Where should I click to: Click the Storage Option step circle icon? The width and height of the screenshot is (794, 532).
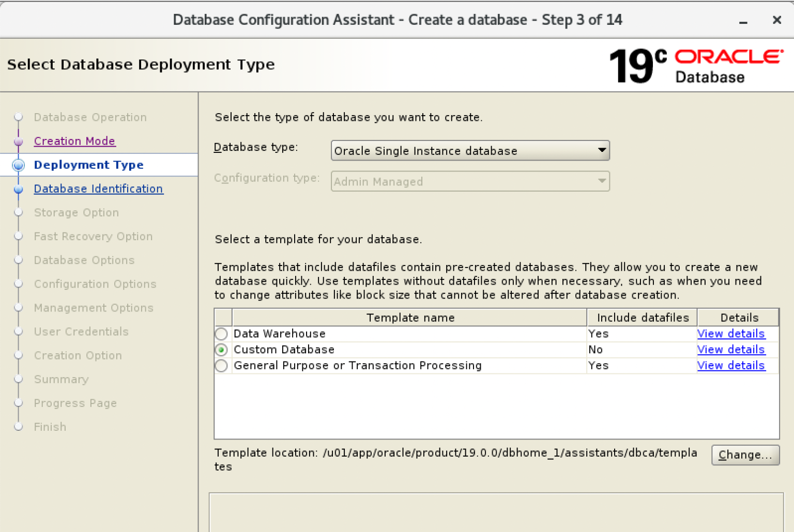coord(19,212)
